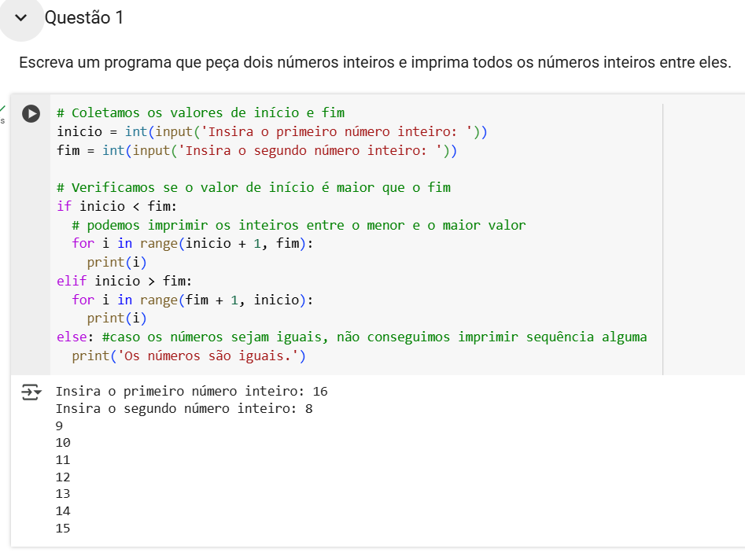The width and height of the screenshot is (745, 560).
Task: Click the 'elif inicio > fim:' line
Action: point(124,282)
